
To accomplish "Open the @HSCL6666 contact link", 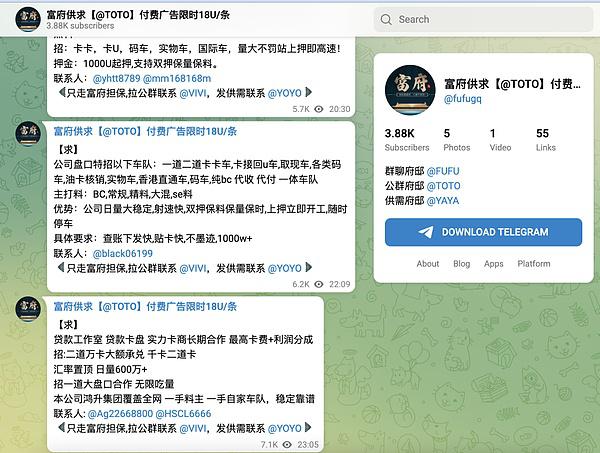I will pos(183,414).
